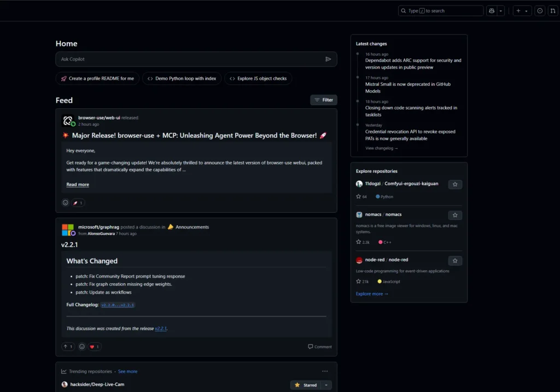This screenshot has height=392, width=560.
Task: Follow the v2.2.1 release link in italic note
Action: click(x=160, y=329)
